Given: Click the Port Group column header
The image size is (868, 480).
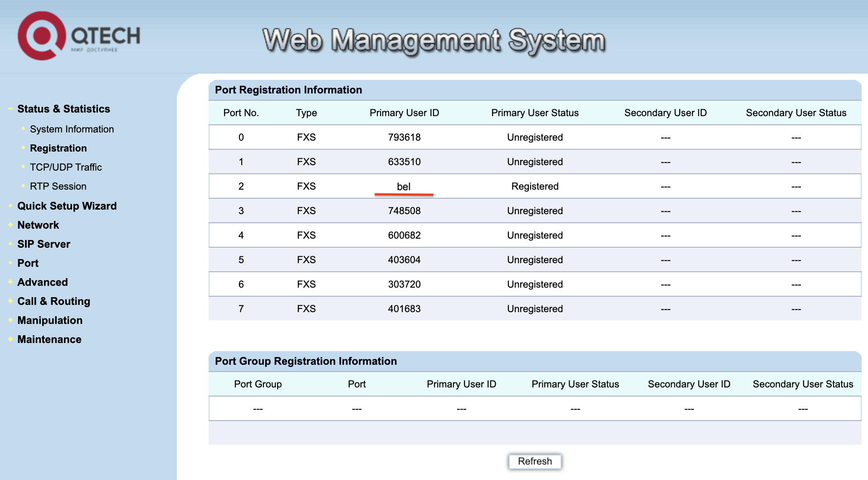Looking at the screenshot, I should point(258,384).
